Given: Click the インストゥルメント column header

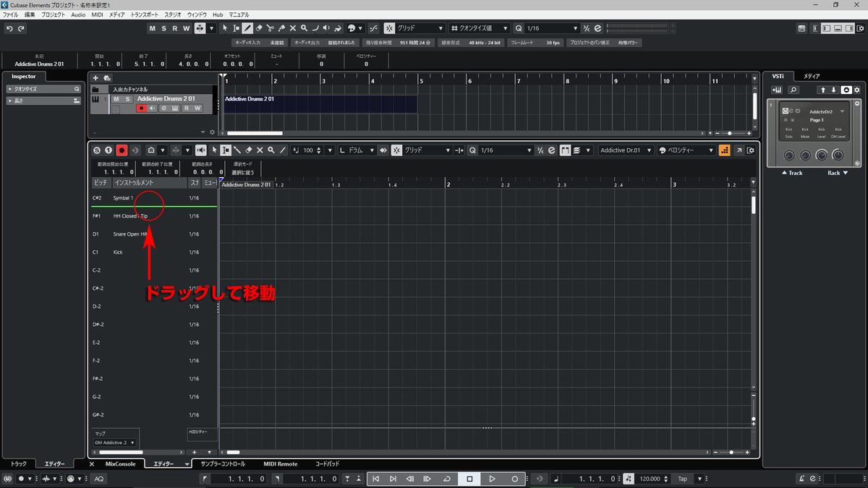Looking at the screenshot, I should click(x=149, y=184).
